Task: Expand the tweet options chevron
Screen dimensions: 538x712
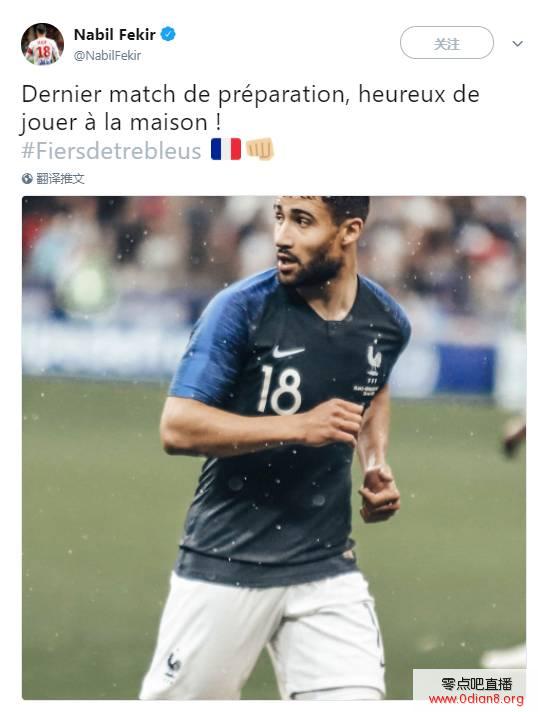Action: coord(518,44)
